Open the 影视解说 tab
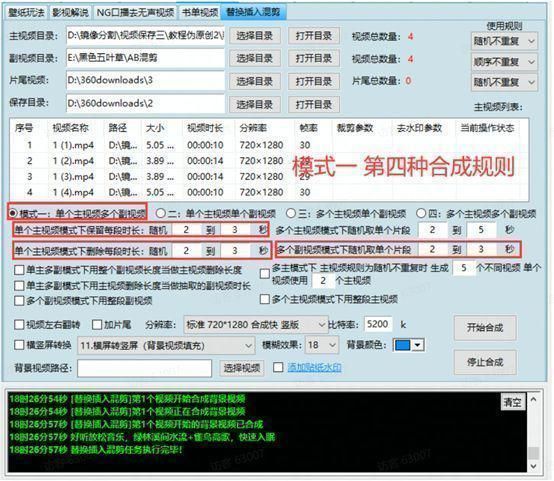Image resolution: width=554 pixels, height=481 pixels. pyautogui.click(x=70, y=13)
